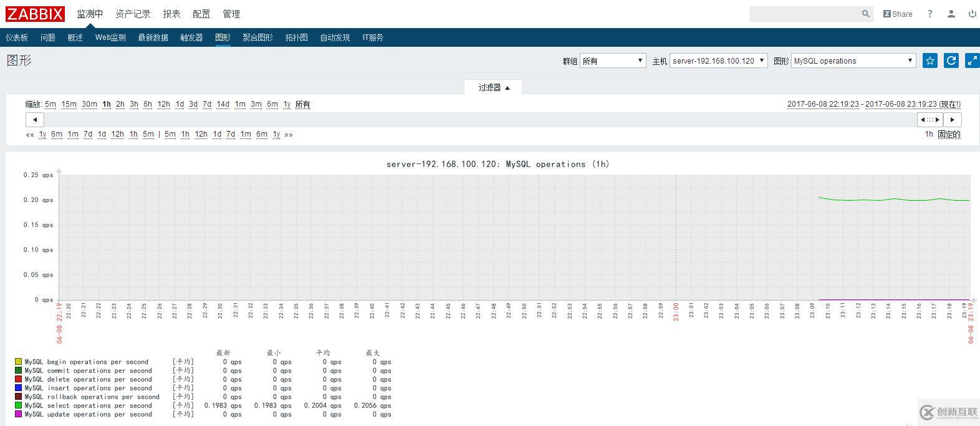Set zoom to 2h period
Image resolution: width=980 pixels, height=426 pixels.
(120, 104)
